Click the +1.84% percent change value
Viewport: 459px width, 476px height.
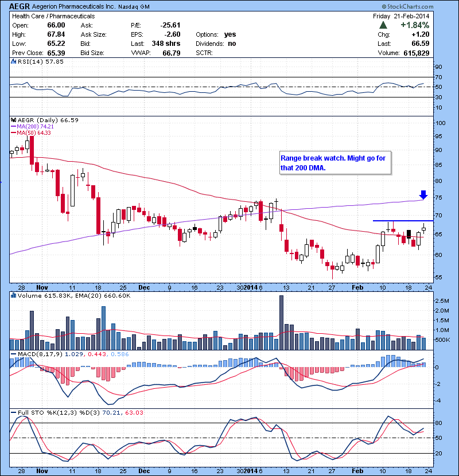click(x=415, y=25)
